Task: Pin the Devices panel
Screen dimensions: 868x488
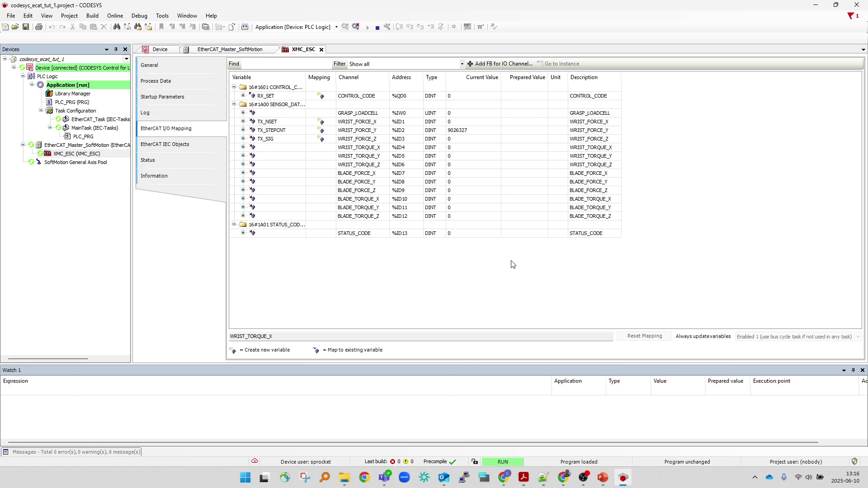Action: 116,49
